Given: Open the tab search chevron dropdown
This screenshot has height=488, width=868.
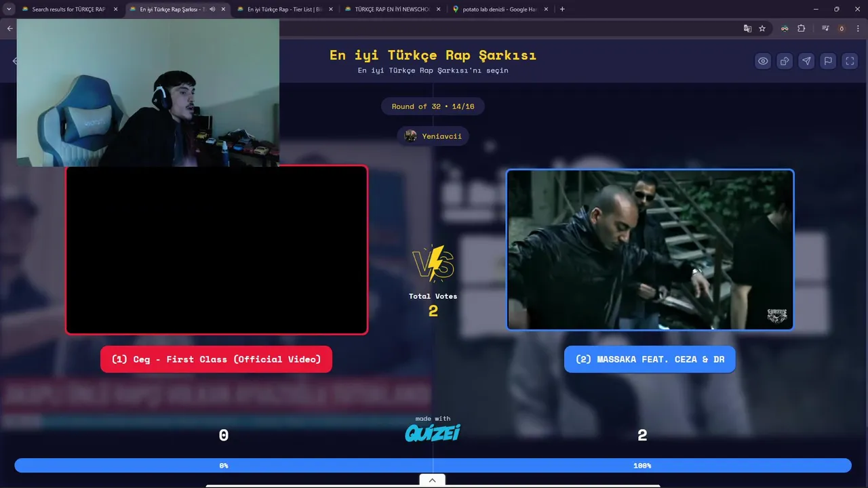Looking at the screenshot, I should [9, 9].
